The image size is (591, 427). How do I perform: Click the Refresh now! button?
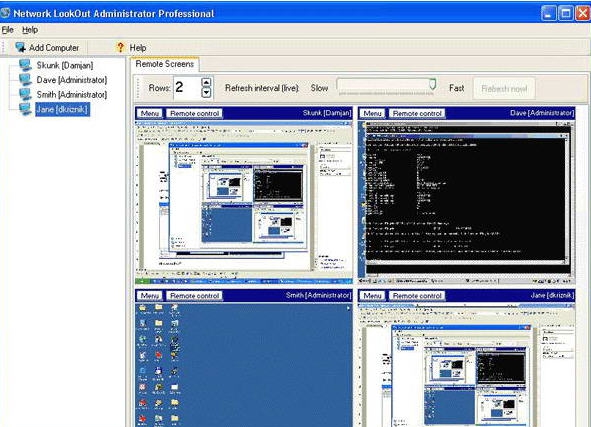504,89
